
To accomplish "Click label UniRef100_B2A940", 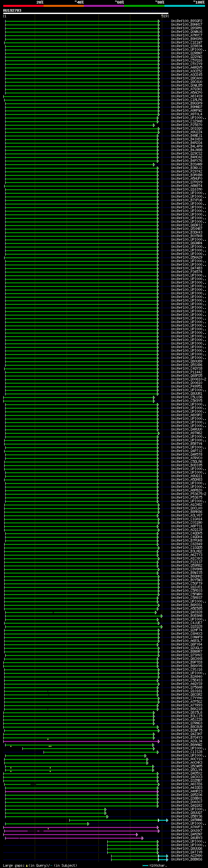I will point(187,676).
